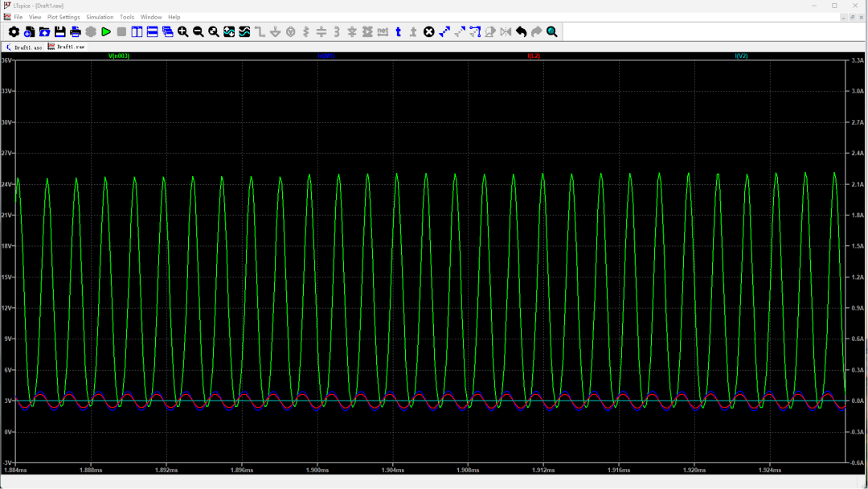Screen dimensions: 868x489
Task: Open the Tools menu
Action: click(x=127, y=17)
